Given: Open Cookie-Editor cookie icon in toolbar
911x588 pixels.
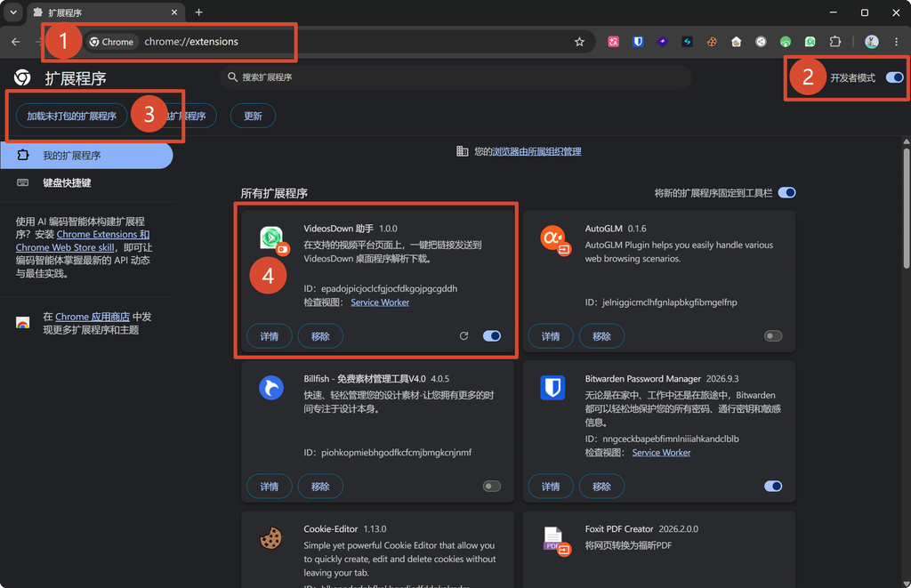Looking at the screenshot, I should [x=712, y=42].
